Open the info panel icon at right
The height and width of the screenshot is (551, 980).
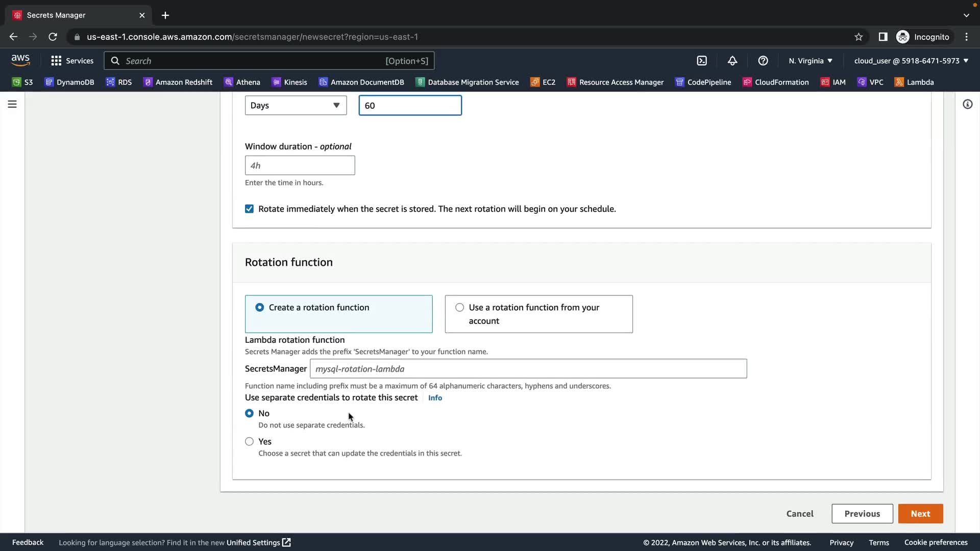[x=967, y=105]
